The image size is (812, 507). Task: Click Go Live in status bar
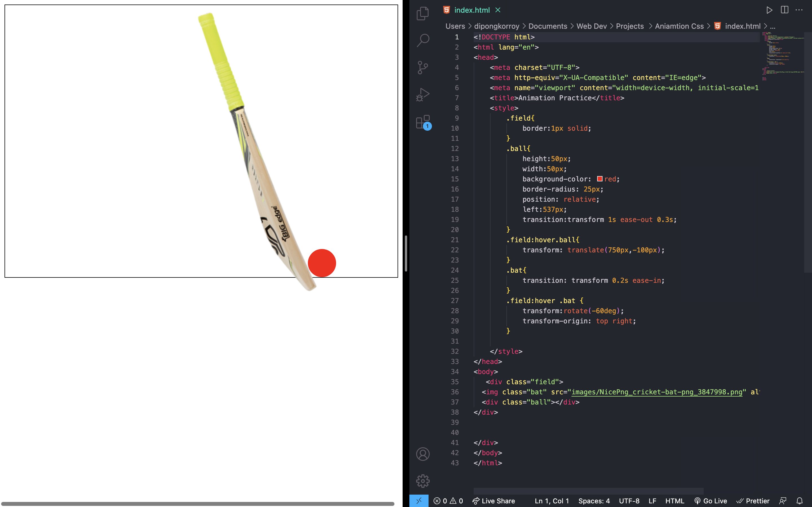(x=710, y=501)
